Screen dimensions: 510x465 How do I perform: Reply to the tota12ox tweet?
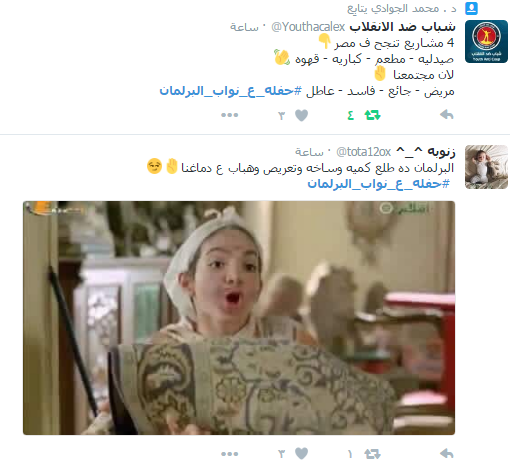point(447,453)
